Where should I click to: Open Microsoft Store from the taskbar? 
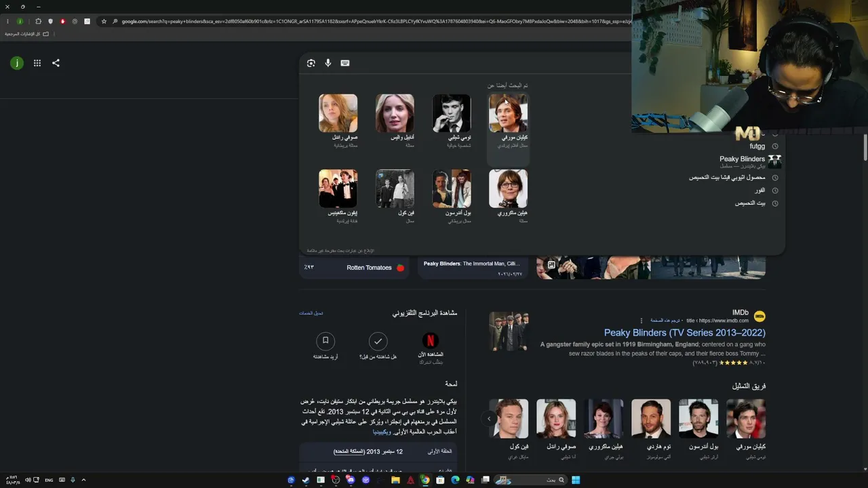pos(440,480)
